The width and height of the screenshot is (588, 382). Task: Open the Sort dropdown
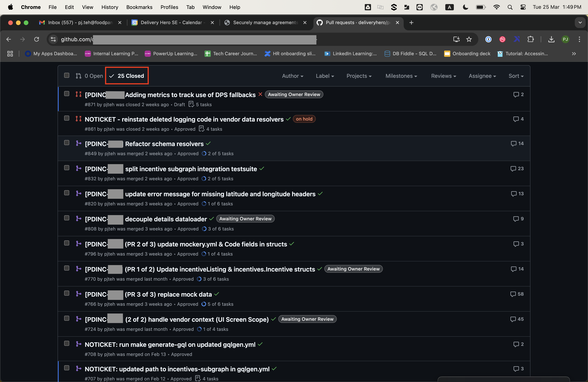coord(516,76)
